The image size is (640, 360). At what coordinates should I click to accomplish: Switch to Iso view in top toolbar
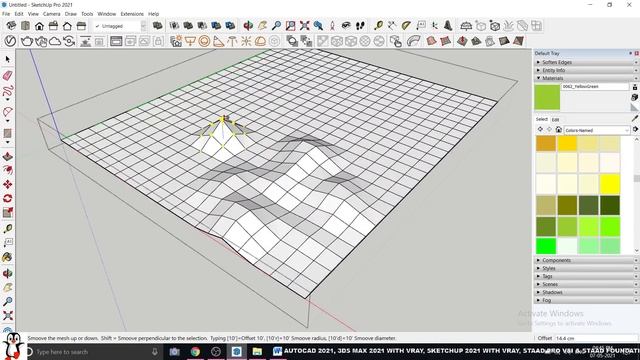tap(11, 26)
